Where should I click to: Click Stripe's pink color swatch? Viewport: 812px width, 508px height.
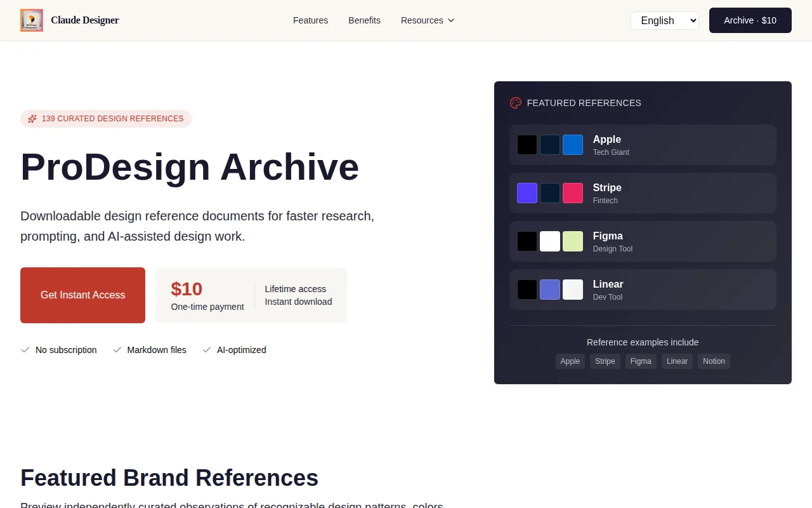point(573,193)
